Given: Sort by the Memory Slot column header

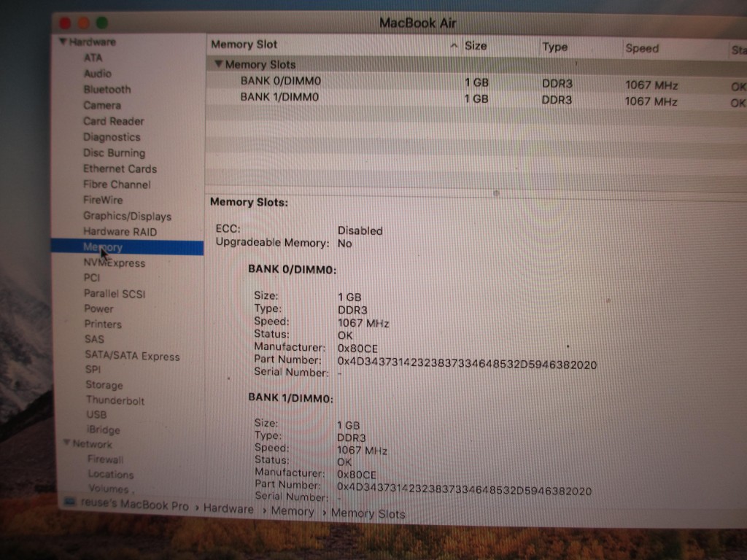Looking at the screenshot, I should point(244,44).
